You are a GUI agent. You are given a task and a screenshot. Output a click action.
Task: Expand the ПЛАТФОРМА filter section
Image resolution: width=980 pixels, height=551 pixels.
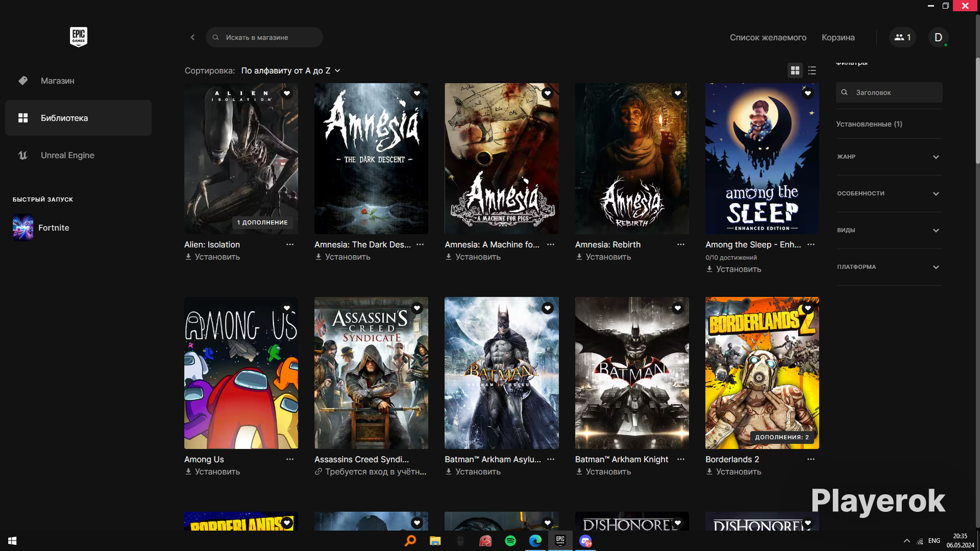[889, 267]
